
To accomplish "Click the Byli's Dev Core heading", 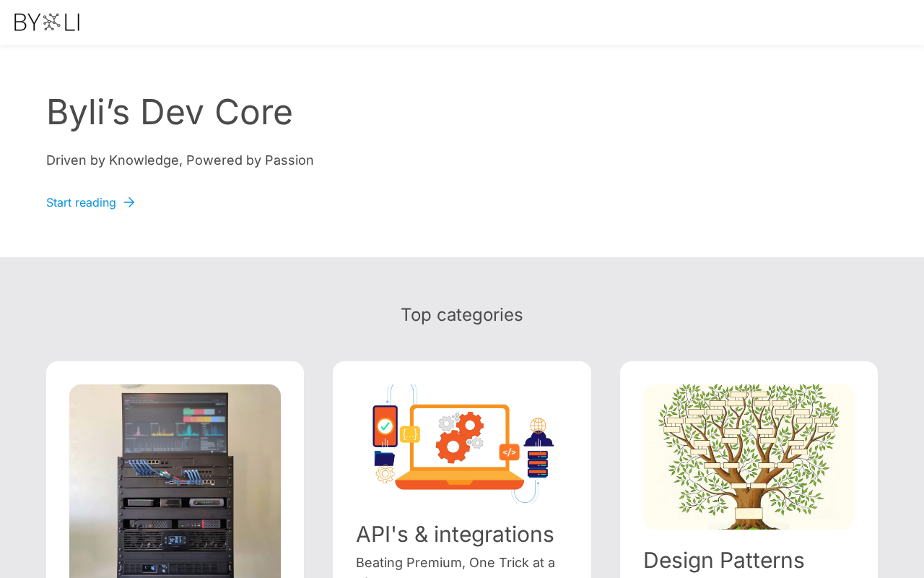I will coord(170,112).
